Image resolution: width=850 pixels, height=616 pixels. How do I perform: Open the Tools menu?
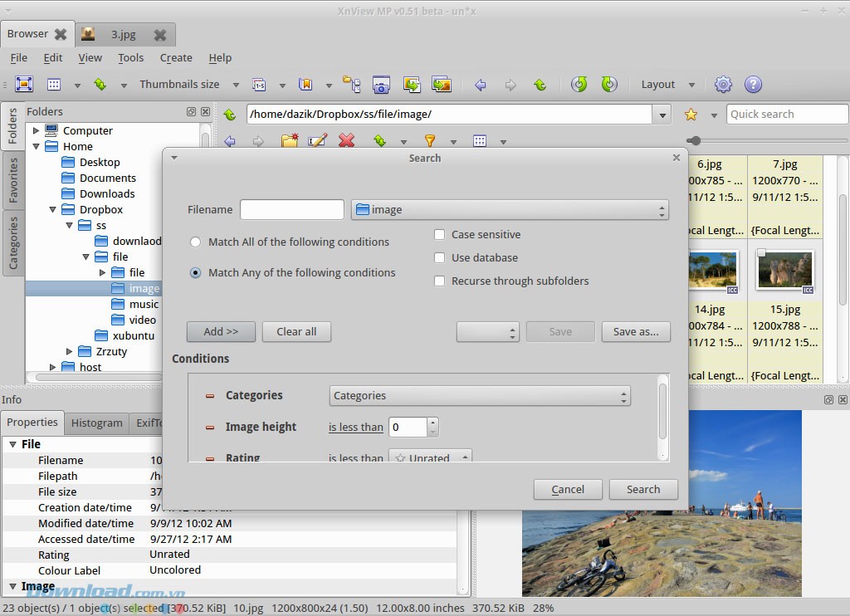coord(130,58)
